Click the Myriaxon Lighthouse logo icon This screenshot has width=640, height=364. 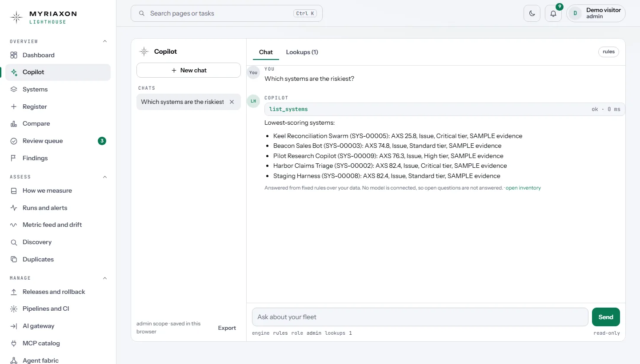click(x=16, y=17)
